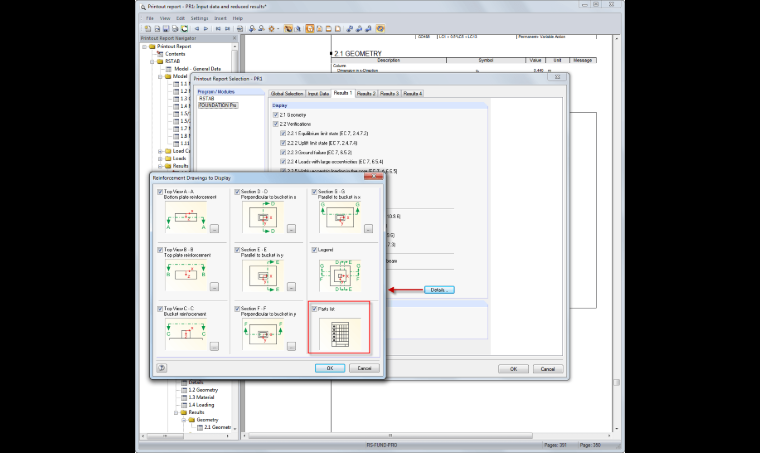Toggle the Legend checkbox
Viewport: 760px width, 453px height.
pyautogui.click(x=314, y=250)
